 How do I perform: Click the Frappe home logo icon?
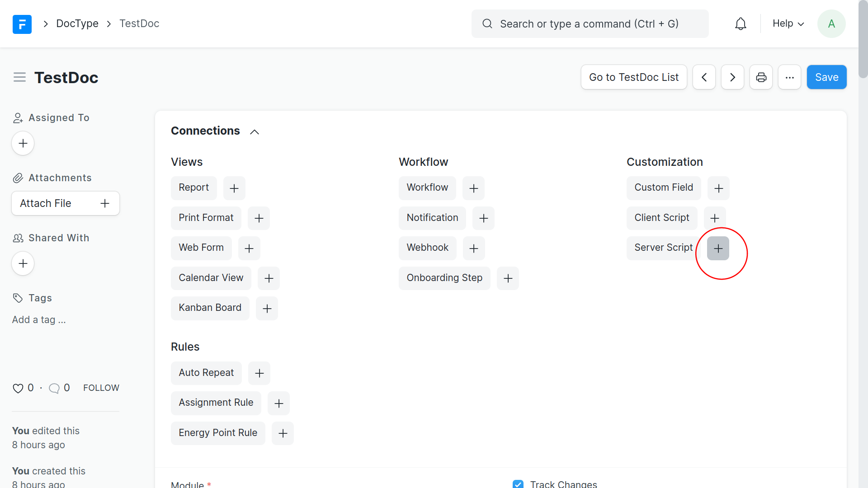click(x=22, y=24)
